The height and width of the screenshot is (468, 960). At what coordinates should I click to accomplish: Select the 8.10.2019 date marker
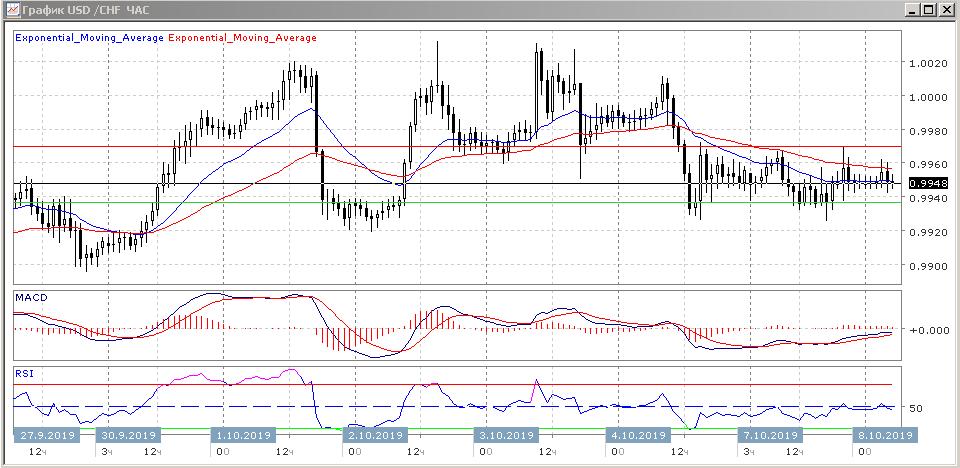click(883, 436)
